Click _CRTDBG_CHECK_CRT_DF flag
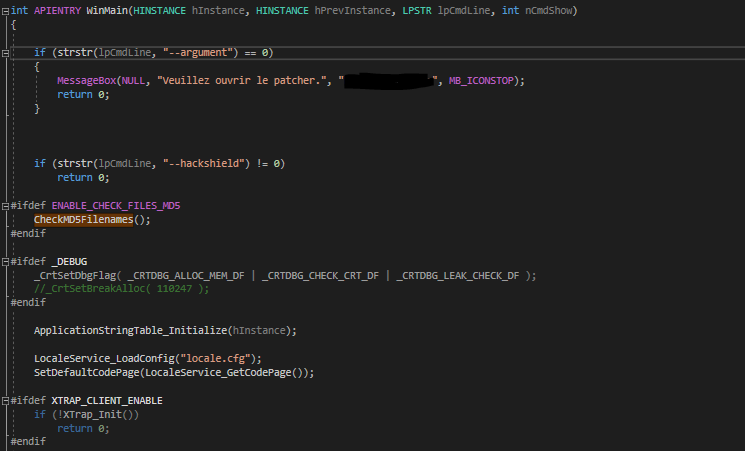This screenshot has width=745, height=451. 321,276
